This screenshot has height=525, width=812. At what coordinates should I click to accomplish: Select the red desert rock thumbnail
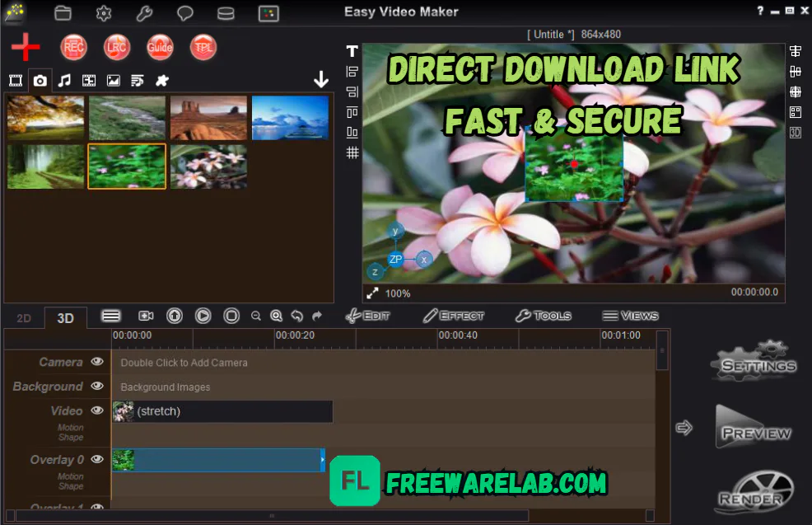point(208,118)
